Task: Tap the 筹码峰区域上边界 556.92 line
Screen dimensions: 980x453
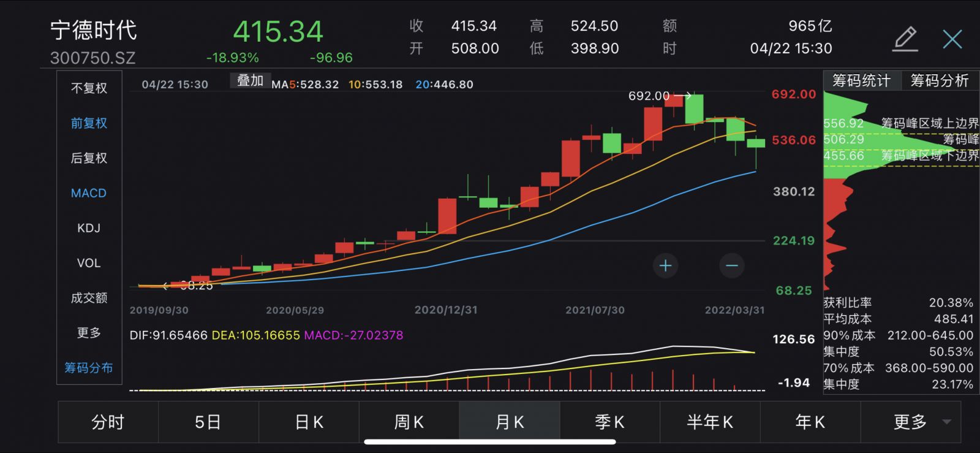Action: [901, 123]
